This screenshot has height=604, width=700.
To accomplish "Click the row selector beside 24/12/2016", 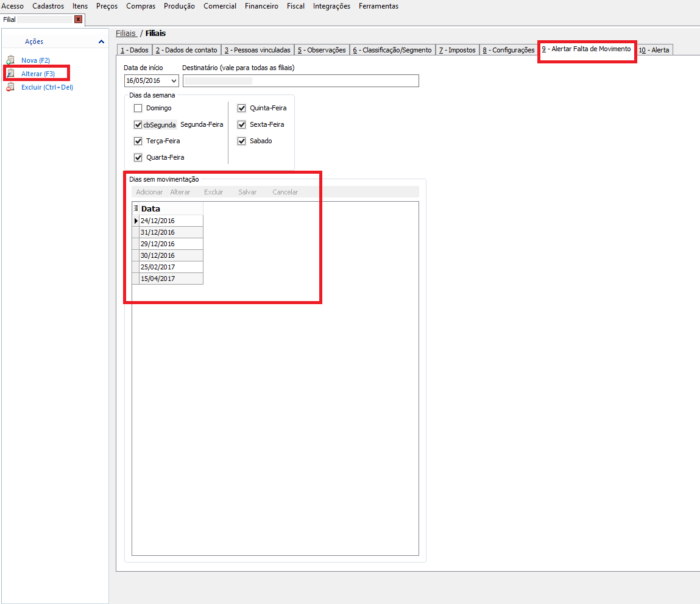I will coord(136,221).
